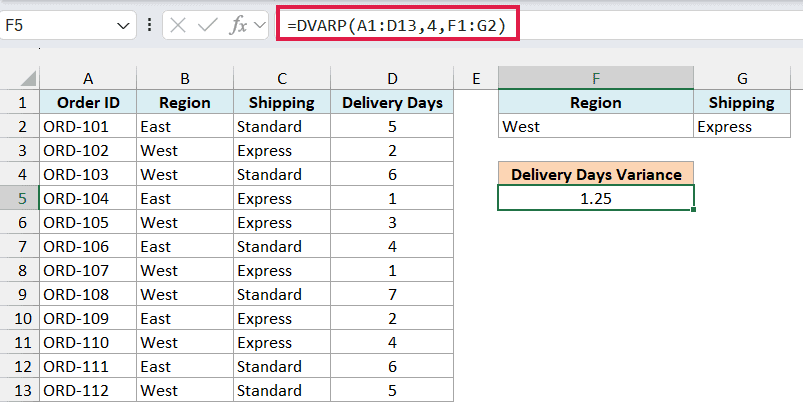This screenshot has width=803, height=402.
Task: Click the Enter checkmark formula button
Action: pos(207,25)
